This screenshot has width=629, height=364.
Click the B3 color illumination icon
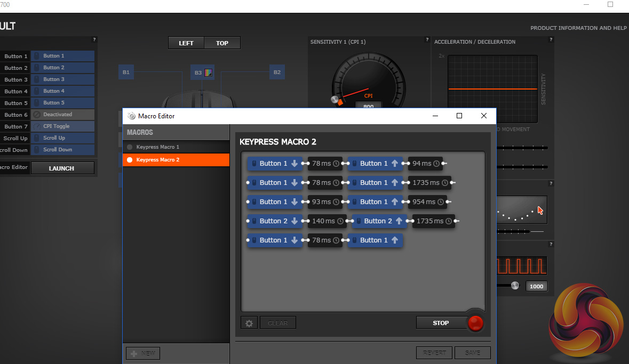[x=209, y=72]
